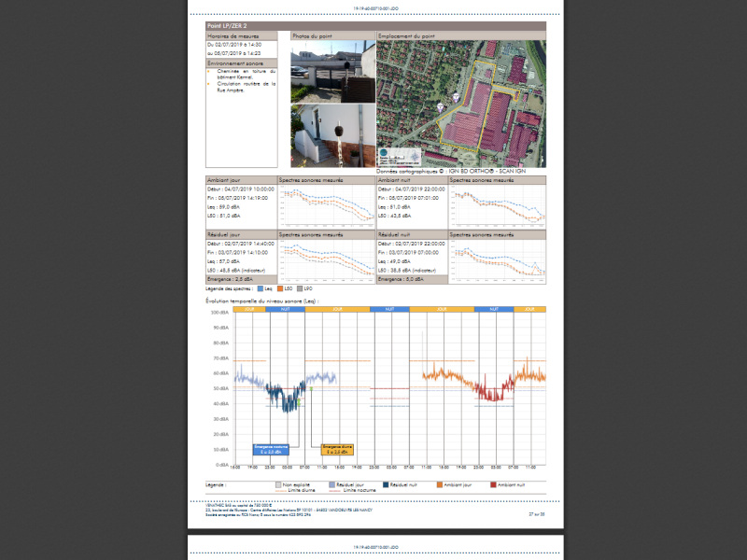Select the 'Ambiant jour' table header
This screenshot has width=747, height=560.
click(x=242, y=180)
